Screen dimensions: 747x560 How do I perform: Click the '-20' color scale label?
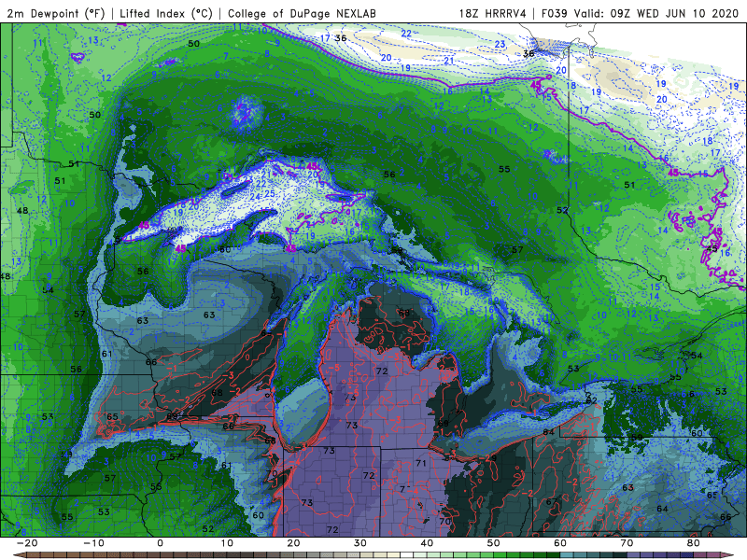(27, 543)
